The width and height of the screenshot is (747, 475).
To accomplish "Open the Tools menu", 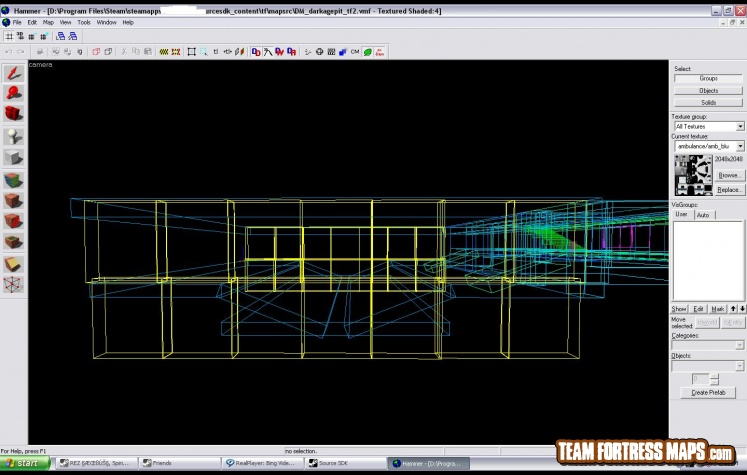I will (84, 22).
